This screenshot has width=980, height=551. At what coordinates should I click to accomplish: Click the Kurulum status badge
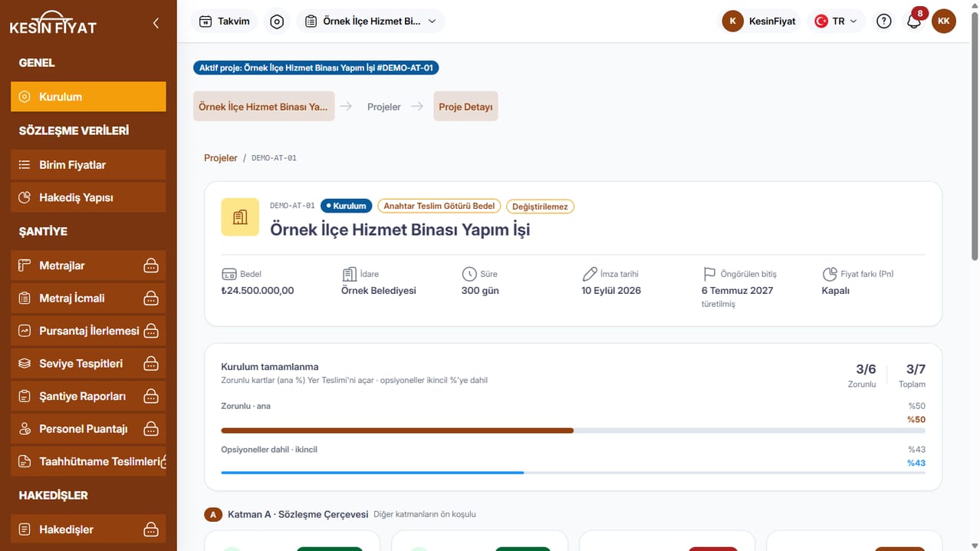point(347,206)
